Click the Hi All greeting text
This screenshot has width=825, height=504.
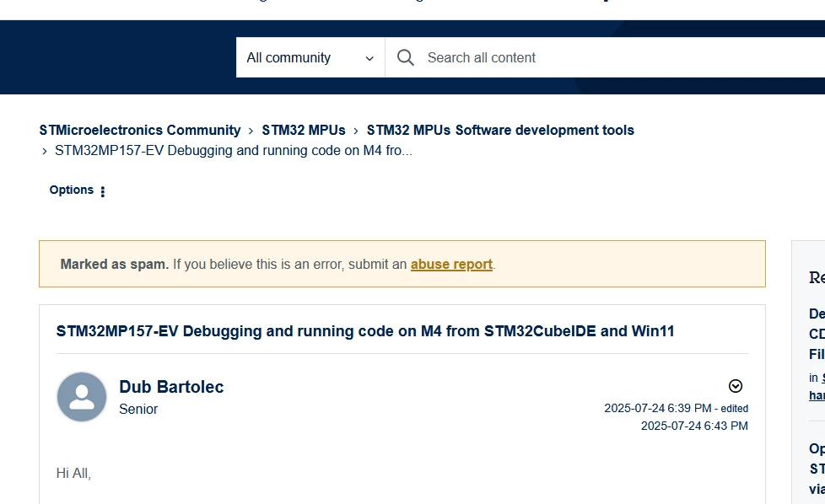pyautogui.click(x=73, y=473)
